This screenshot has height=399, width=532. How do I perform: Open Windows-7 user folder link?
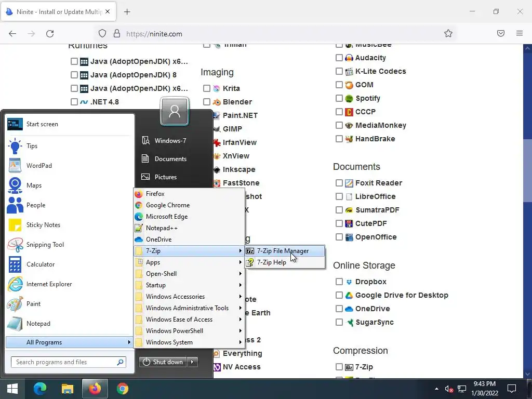click(170, 140)
